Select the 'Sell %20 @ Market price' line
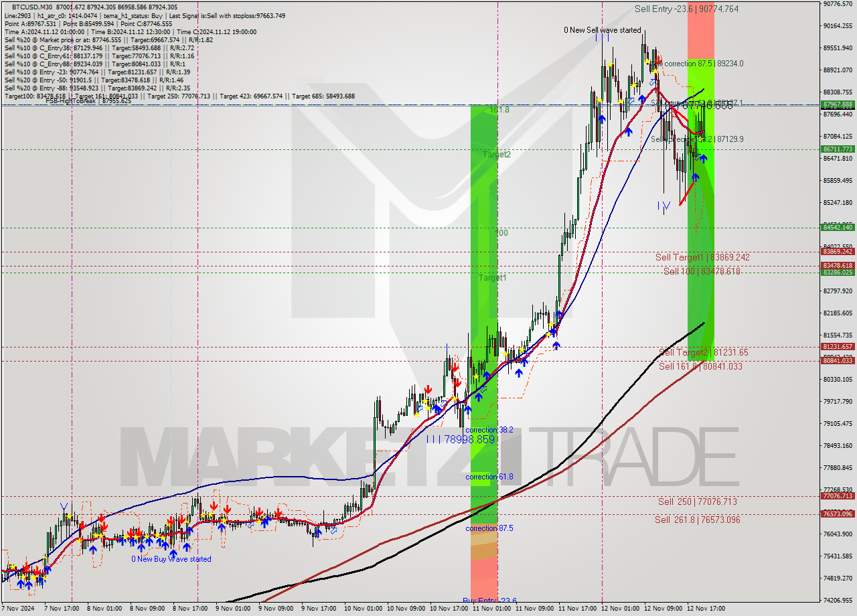Screen dimensions: 857x616 (x=108, y=40)
